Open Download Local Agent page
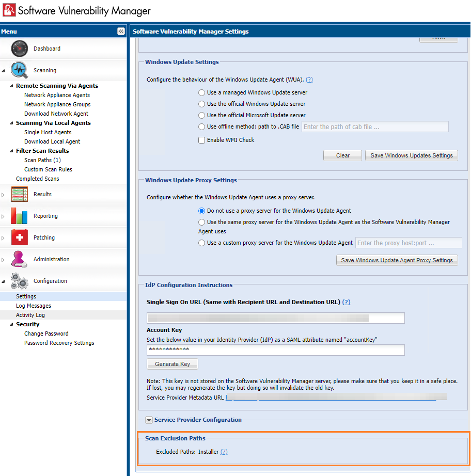Screen dimensions: 471x476 [52, 141]
